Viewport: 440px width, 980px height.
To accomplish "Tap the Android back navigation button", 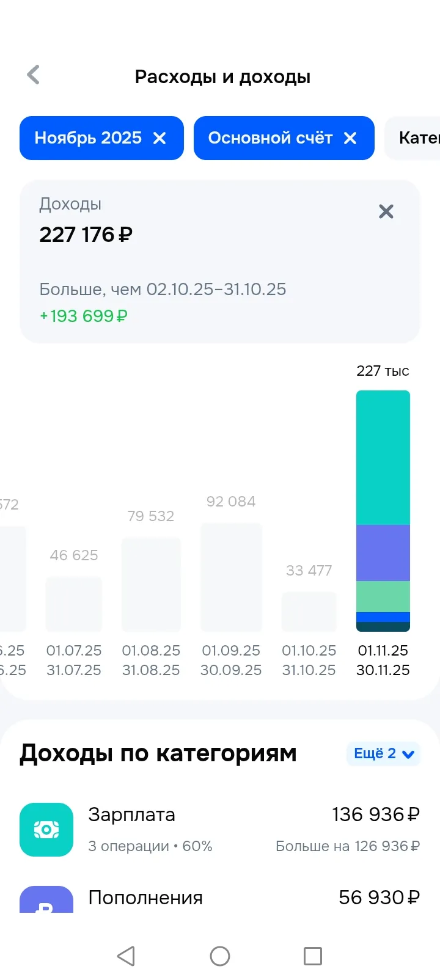I will [126, 956].
